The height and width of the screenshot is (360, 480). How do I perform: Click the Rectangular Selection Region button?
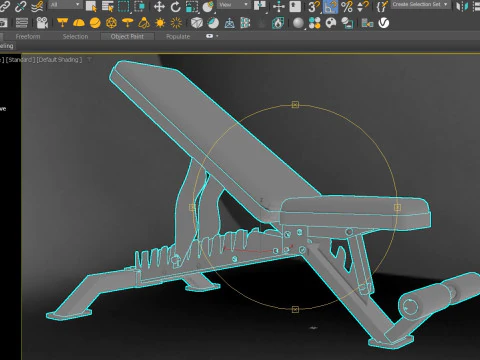coord(124,6)
